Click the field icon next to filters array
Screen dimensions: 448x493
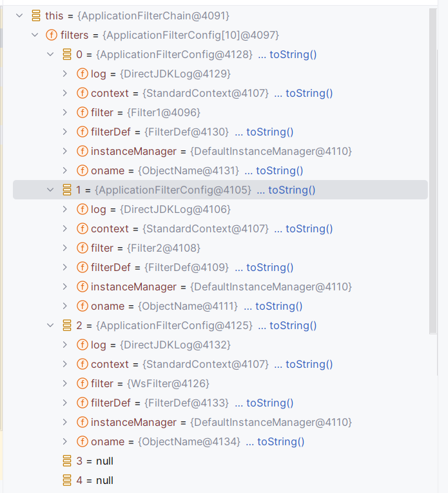click(x=52, y=35)
